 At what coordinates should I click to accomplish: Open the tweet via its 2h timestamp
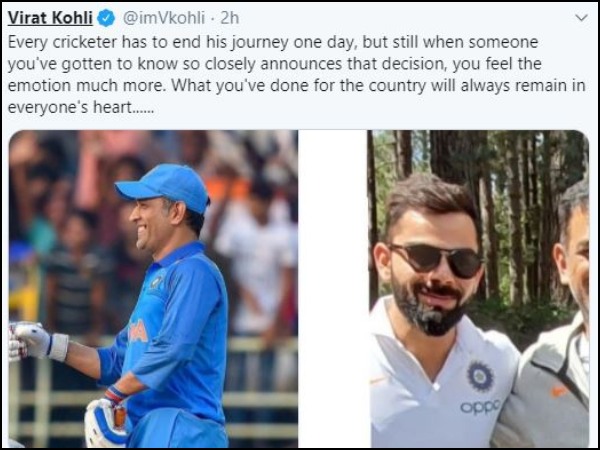(229, 18)
